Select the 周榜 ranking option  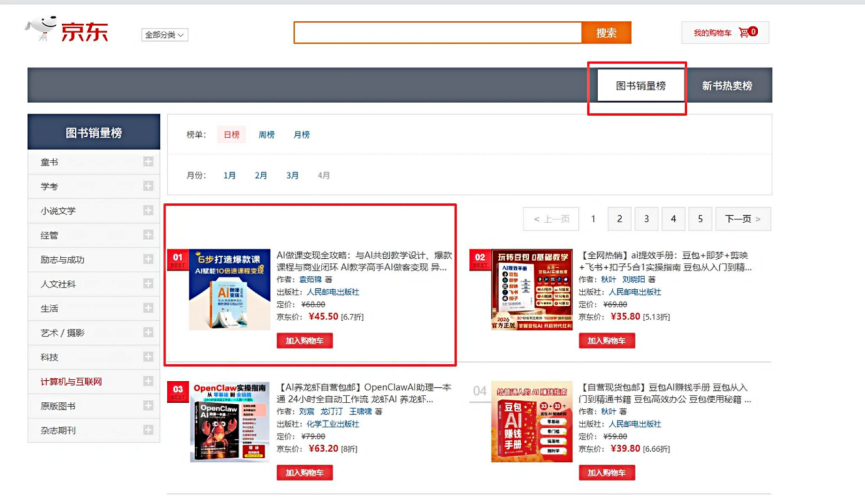pos(266,135)
